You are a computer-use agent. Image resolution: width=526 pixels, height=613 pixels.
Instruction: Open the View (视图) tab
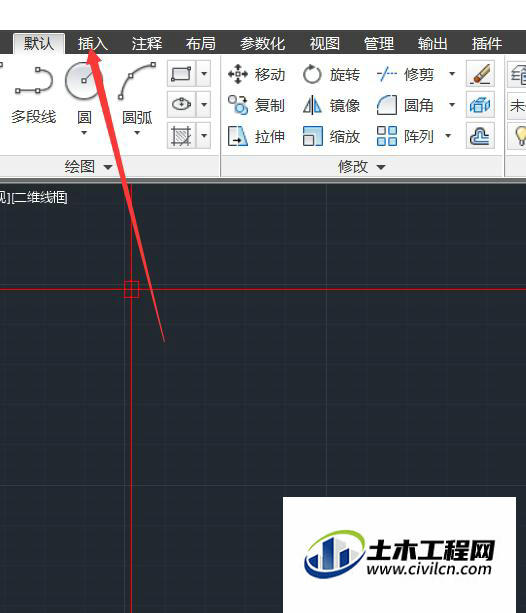[325, 43]
